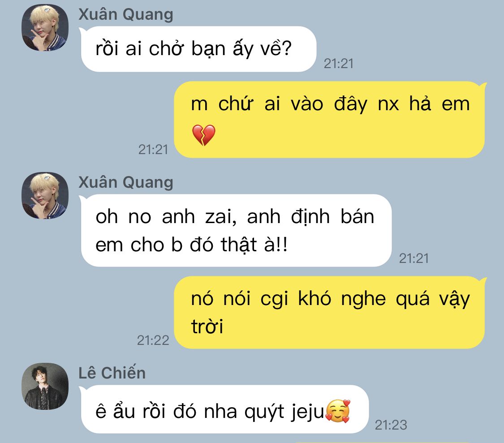The image size is (504, 443).
Task: Click the Lê Chiến sender name
Action: point(112,373)
